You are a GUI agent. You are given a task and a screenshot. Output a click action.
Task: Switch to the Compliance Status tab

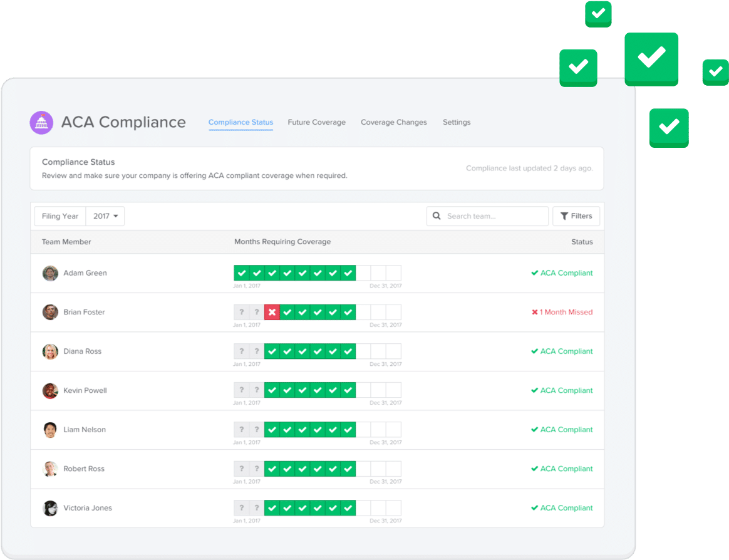(241, 122)
